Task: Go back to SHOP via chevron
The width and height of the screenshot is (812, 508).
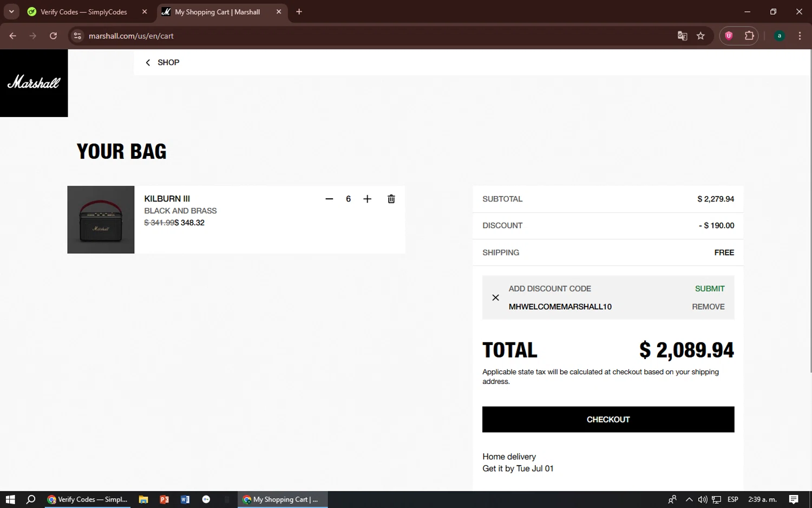Action: click(x=162, y=62)
